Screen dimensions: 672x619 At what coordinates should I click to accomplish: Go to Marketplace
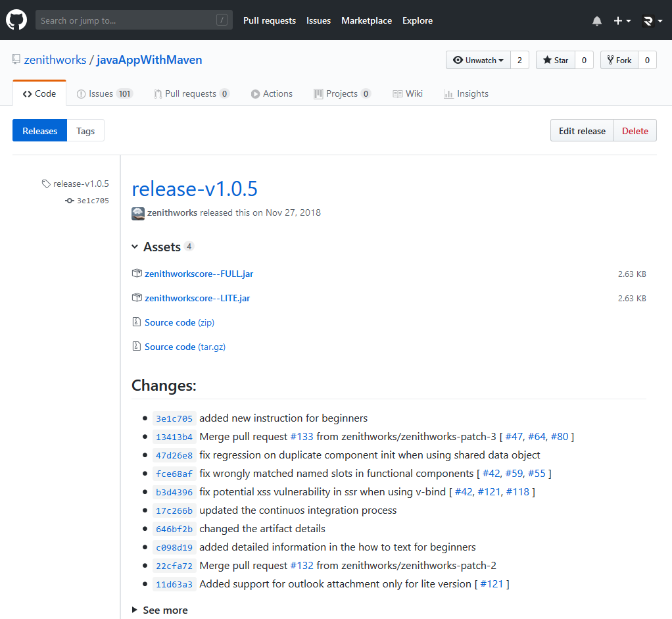(366, 20)
